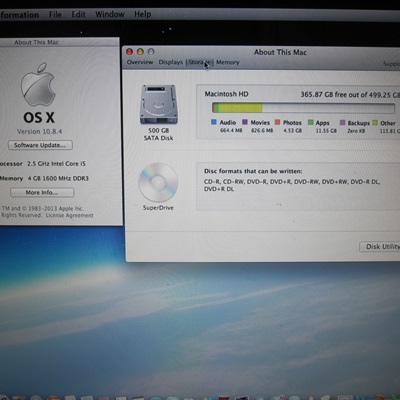Screen dimensions: 400x400
Task: Click the green Apps legend square
Action: coord(310,122)
